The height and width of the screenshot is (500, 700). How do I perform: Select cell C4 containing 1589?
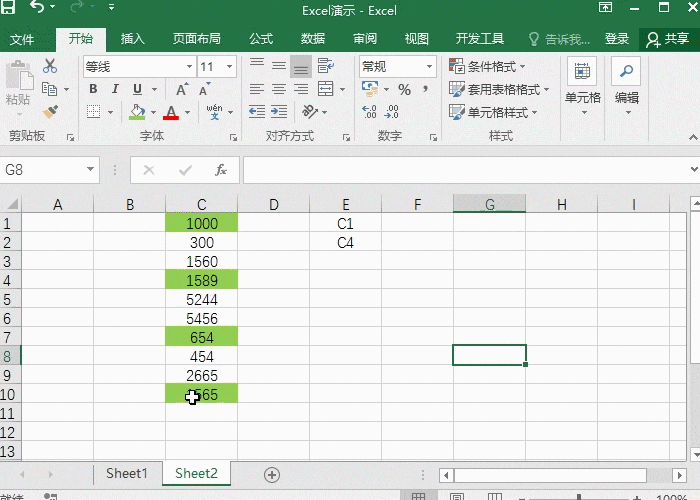click(x=202, y=280)
